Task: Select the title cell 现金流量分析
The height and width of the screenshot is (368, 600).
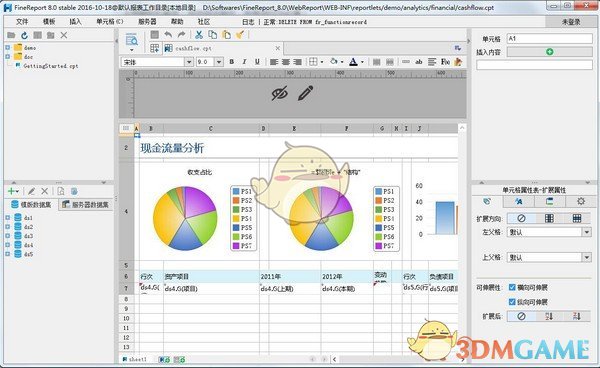Action: click(x=172, y=148)
